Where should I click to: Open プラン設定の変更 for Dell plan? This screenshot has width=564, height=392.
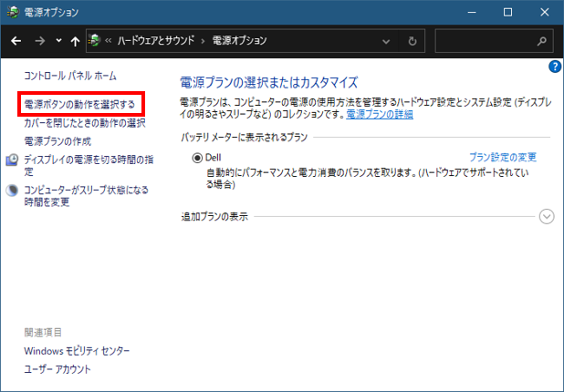pos(503,157)
